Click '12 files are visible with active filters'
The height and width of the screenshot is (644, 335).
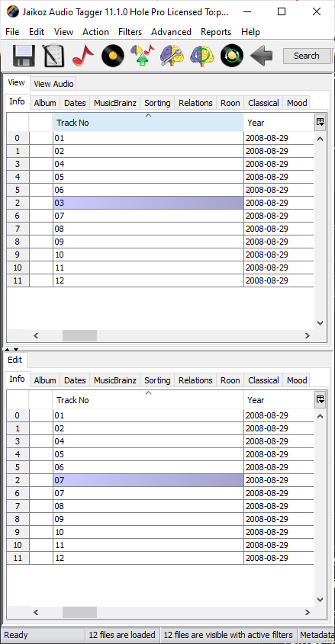click(227, 635)
